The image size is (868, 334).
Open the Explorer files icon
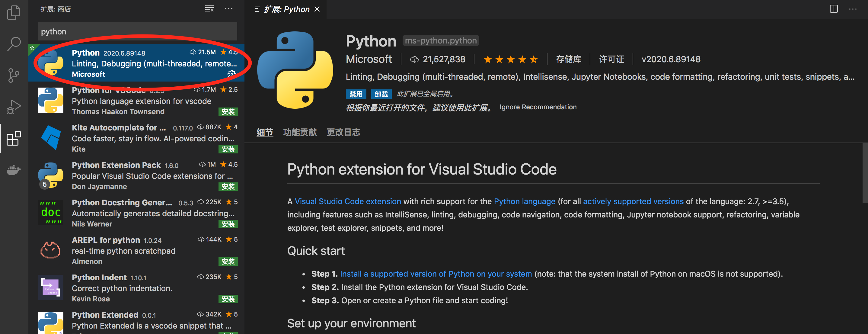tap(14, 12)
